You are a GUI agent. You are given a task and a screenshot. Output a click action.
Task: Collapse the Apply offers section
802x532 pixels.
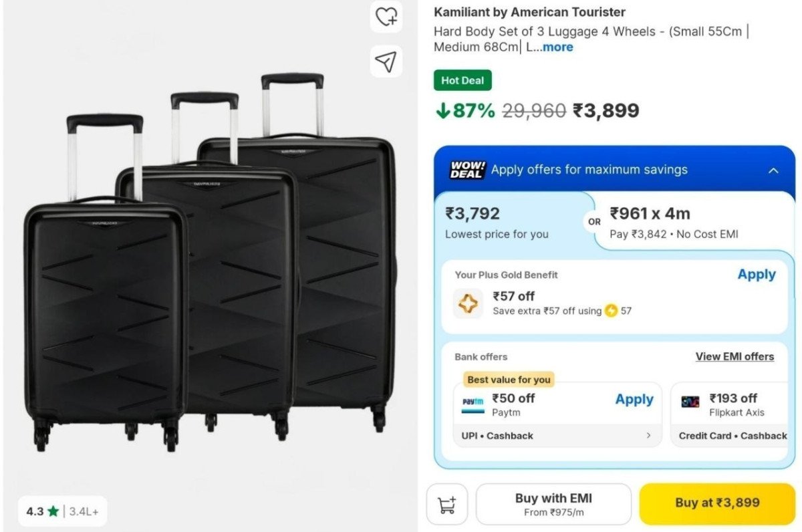[773, 170]
